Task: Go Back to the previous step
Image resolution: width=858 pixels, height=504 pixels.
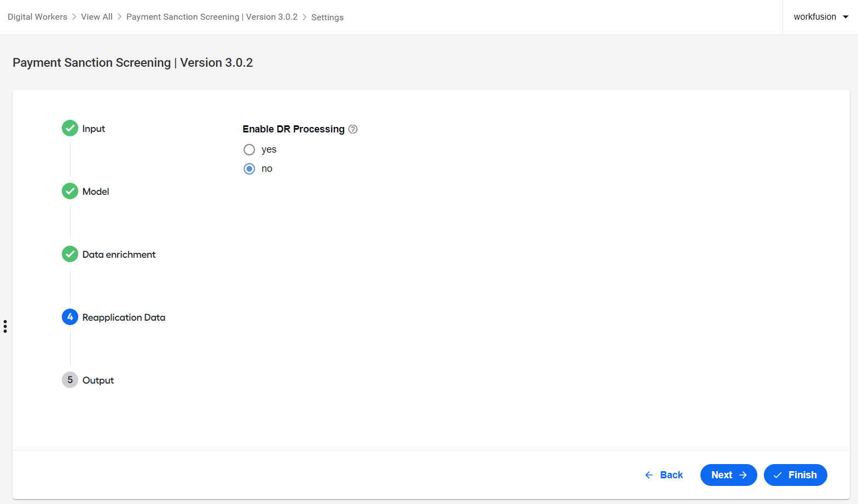Action: pyautogui.click(x=664, y=475)
